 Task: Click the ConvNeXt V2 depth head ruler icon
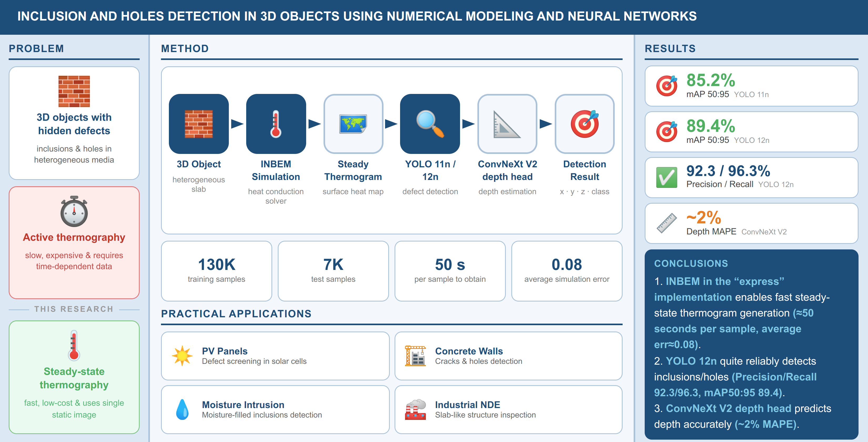tap(507, 124)
